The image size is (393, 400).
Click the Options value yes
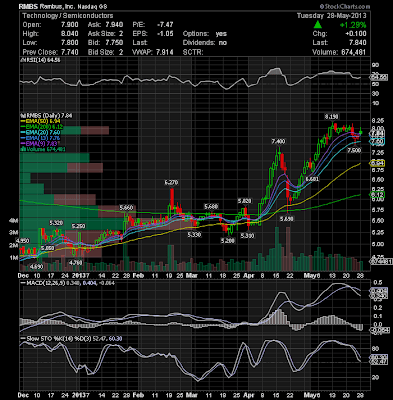click(221, 34)
